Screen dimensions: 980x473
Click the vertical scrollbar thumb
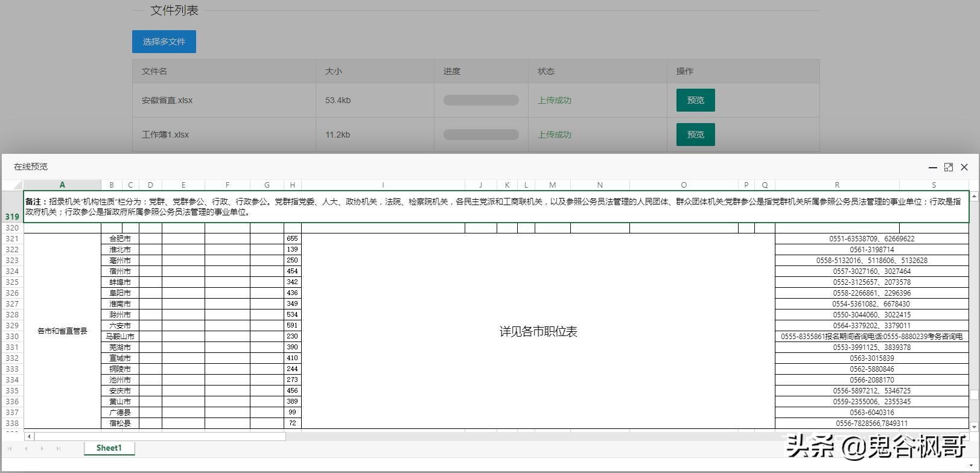tap(974, 395)
